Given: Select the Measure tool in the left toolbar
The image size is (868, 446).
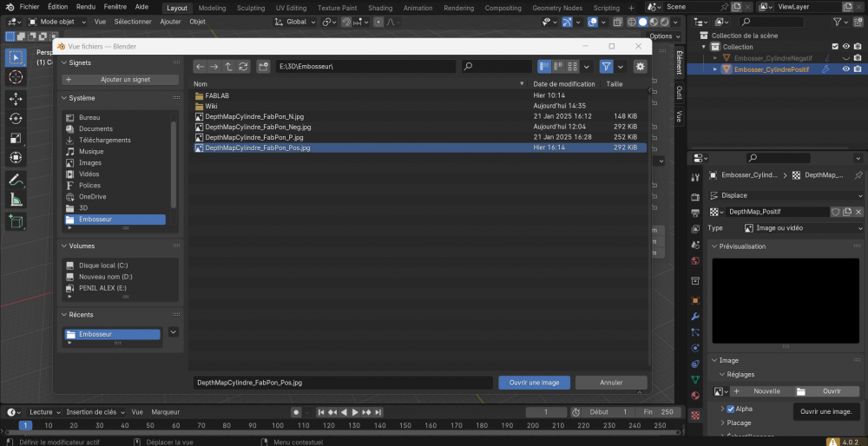Looking at the screenshot, I should pos(16,200).
